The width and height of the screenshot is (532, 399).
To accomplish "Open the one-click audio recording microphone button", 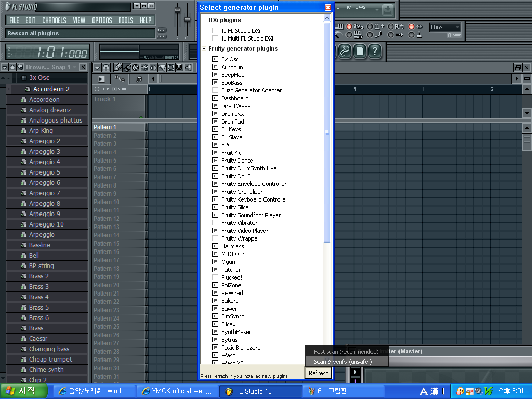I will point(345,51).
